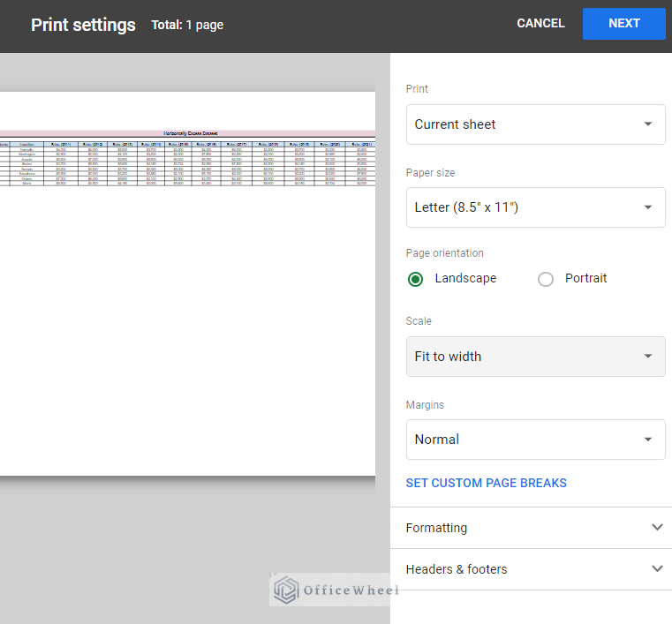
Task: Click the data table in print preview
Action: point(187,163)
